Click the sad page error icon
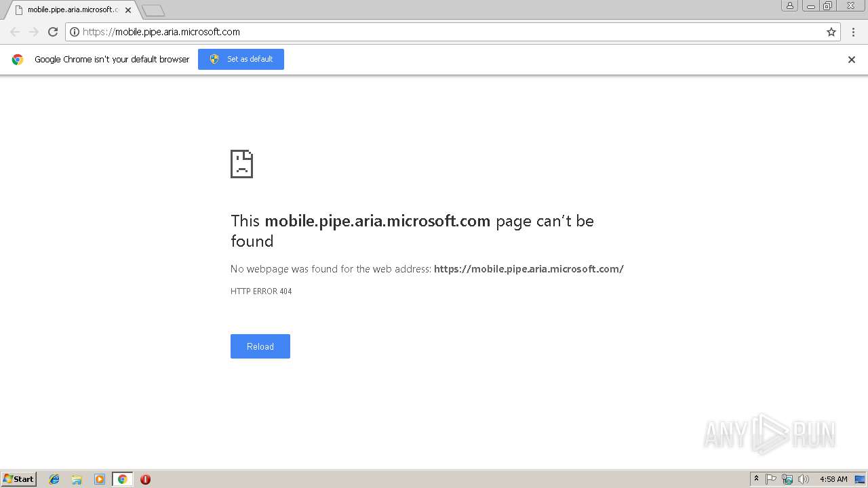This screenshot has height=488, width=868. tap(242, 164)
